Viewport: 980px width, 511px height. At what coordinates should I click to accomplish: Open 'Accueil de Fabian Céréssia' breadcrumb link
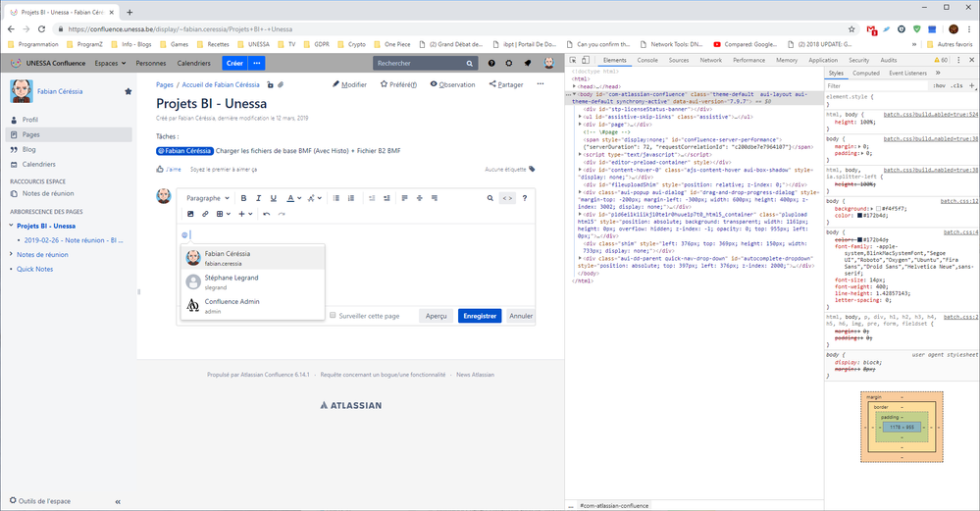(x=221, y=85)
